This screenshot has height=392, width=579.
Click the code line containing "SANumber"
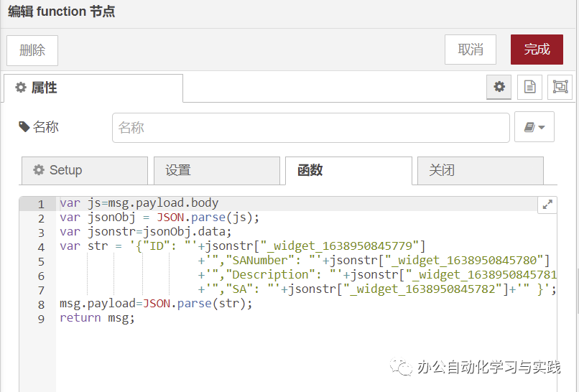pos(374,261)
